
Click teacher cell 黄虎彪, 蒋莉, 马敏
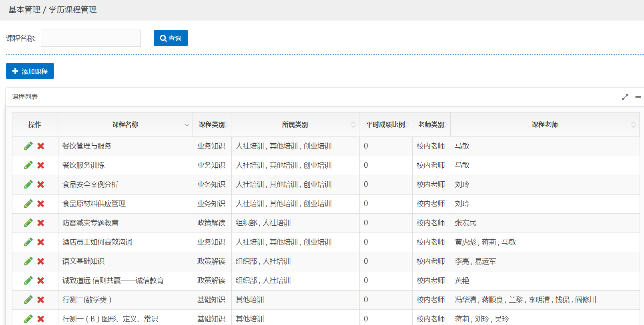tap(545, 242)
